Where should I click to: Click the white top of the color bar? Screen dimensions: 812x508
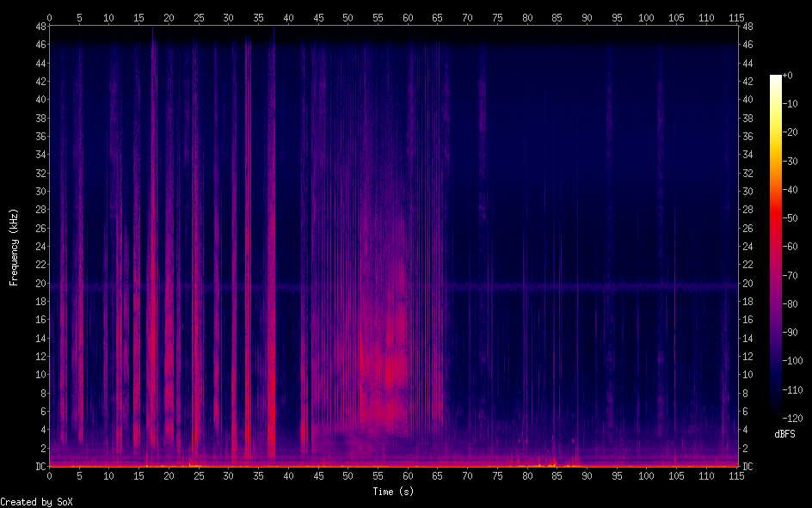coord(776,78)
